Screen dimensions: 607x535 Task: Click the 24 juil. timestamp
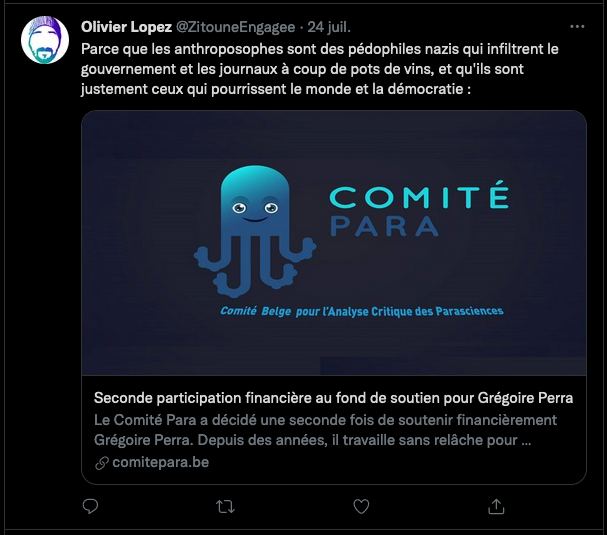coord(329,27)
